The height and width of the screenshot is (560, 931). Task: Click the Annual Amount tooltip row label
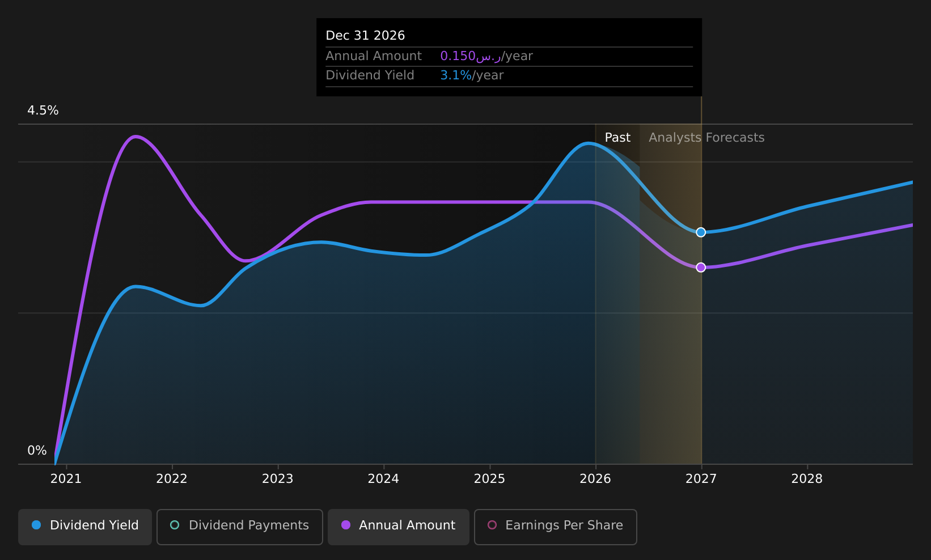point(374,56)
